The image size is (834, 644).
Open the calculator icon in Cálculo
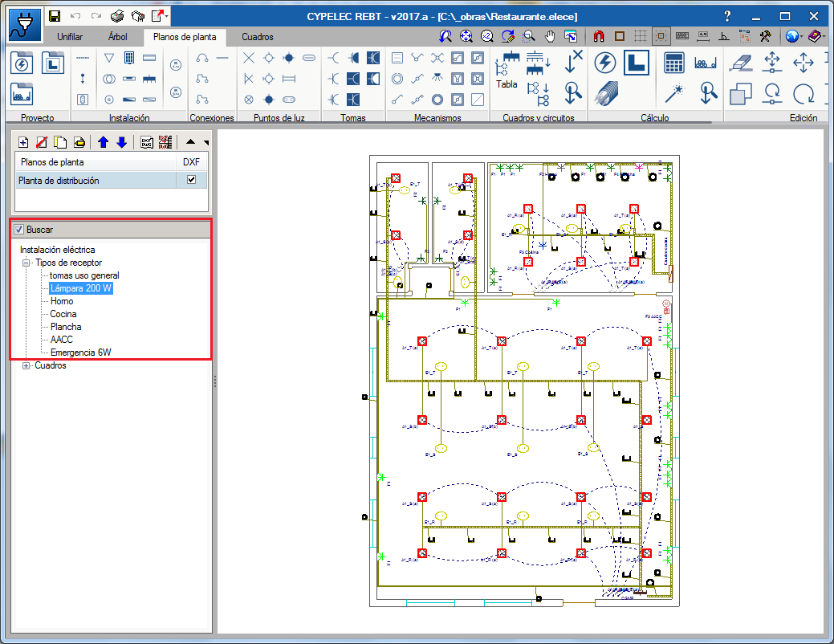point(674,63)
